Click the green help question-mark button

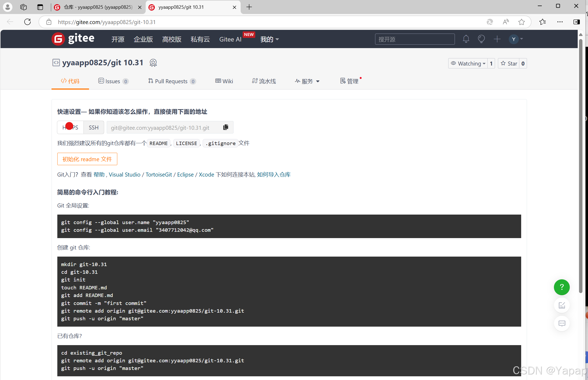pyautogui.click(x=562, y=287)
